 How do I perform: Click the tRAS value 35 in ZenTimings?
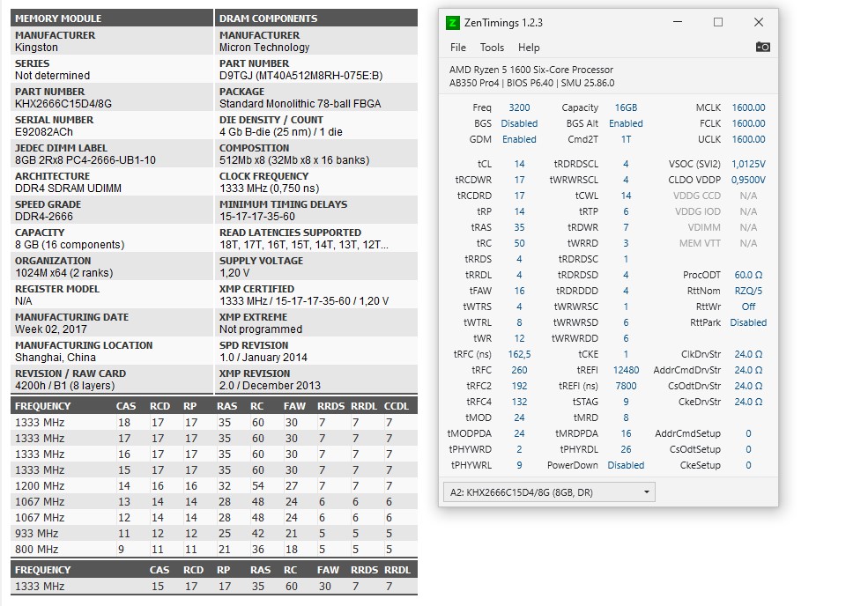point(519,227)
